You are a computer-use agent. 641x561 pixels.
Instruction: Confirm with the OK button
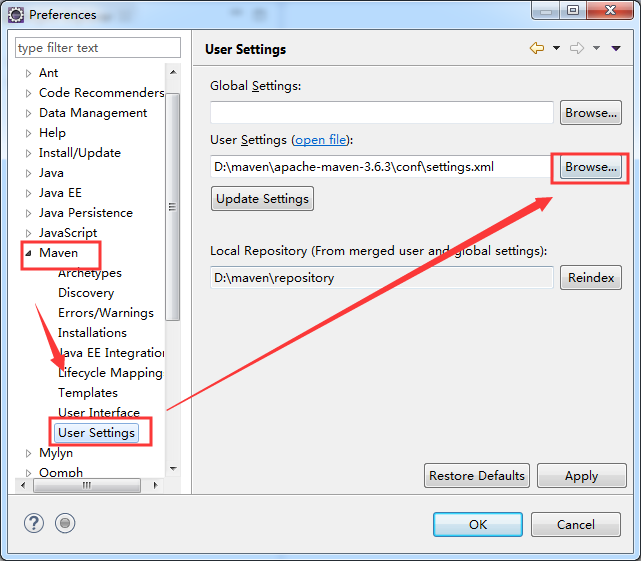click(x=478, y=524)
